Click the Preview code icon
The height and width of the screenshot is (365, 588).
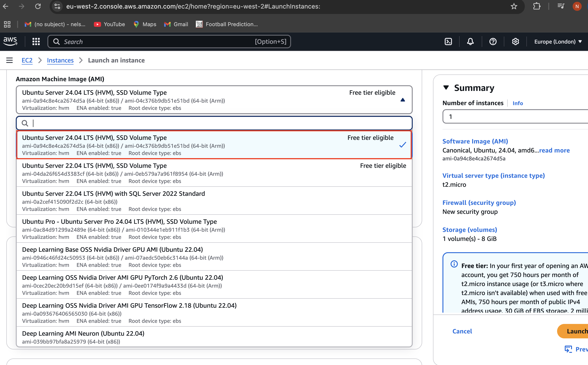pyautogui.click(x=568, y=349)
